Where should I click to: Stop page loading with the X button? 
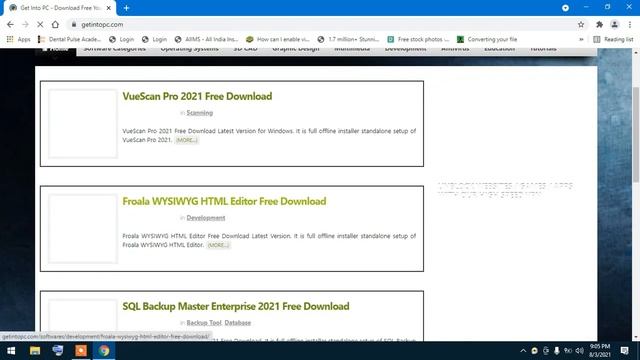40,24
